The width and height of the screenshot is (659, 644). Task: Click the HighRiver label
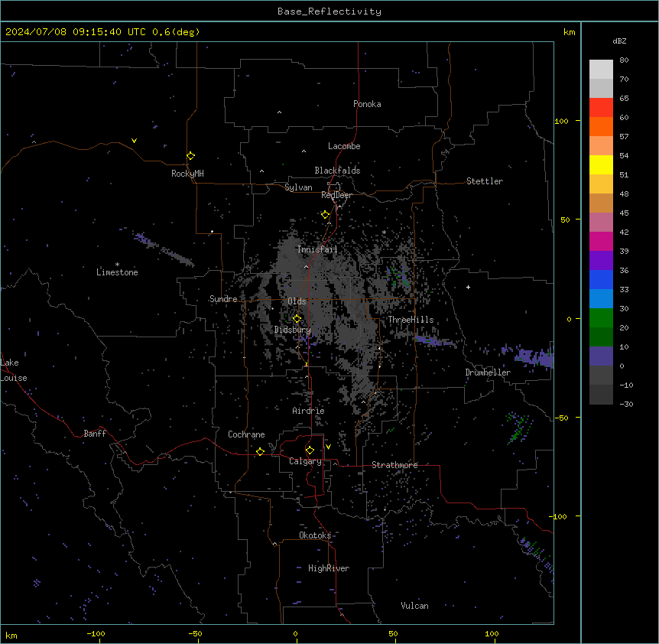329,568
